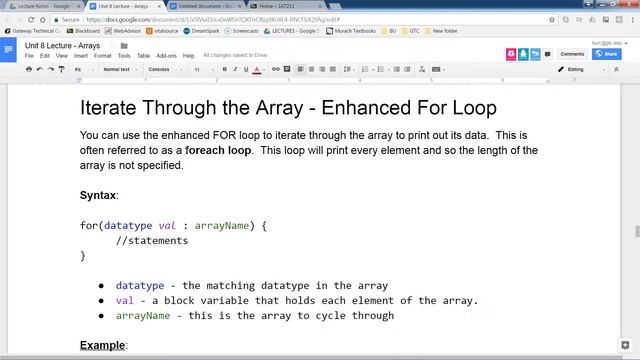Image resolution: width=640 pixels, height=360 pixels.
Task: Align text to the right
Action: click(322, 69)
